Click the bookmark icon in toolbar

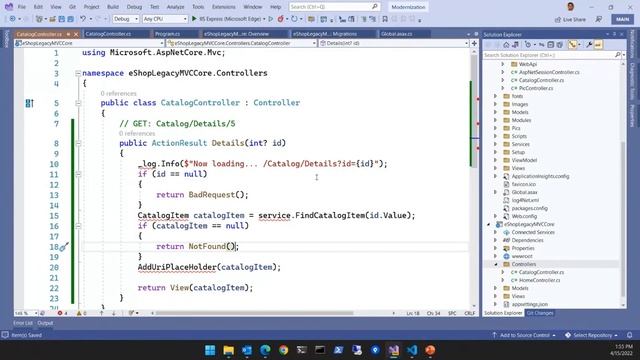point(384,19)
